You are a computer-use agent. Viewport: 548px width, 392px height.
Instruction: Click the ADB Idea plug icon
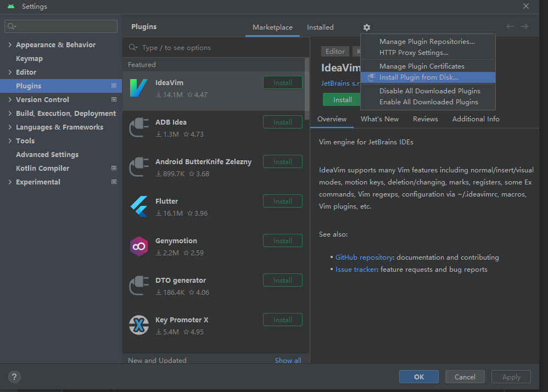tap(139, 127)
